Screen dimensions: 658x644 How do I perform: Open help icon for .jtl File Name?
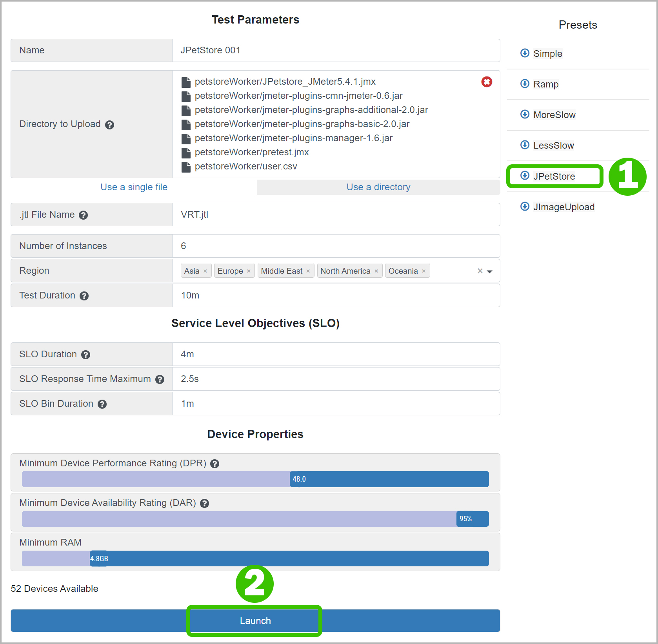pos(83,215)
